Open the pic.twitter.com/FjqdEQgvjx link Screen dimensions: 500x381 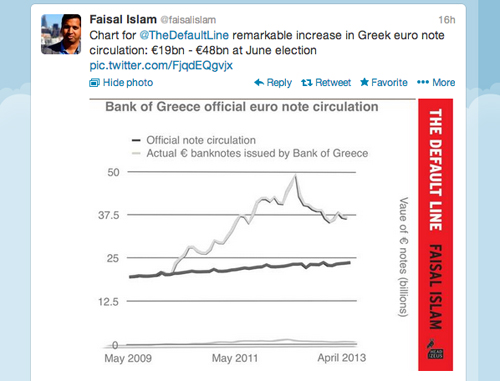click(x=161, y=65)
